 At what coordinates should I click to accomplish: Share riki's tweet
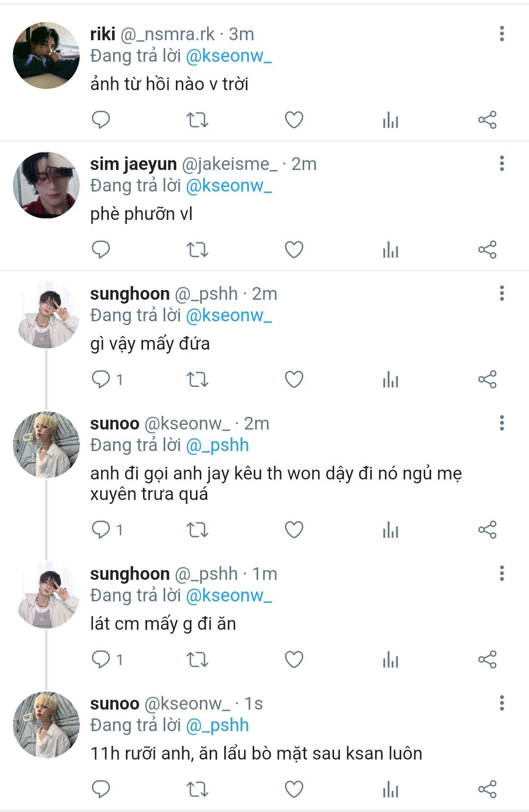[487, 120]
